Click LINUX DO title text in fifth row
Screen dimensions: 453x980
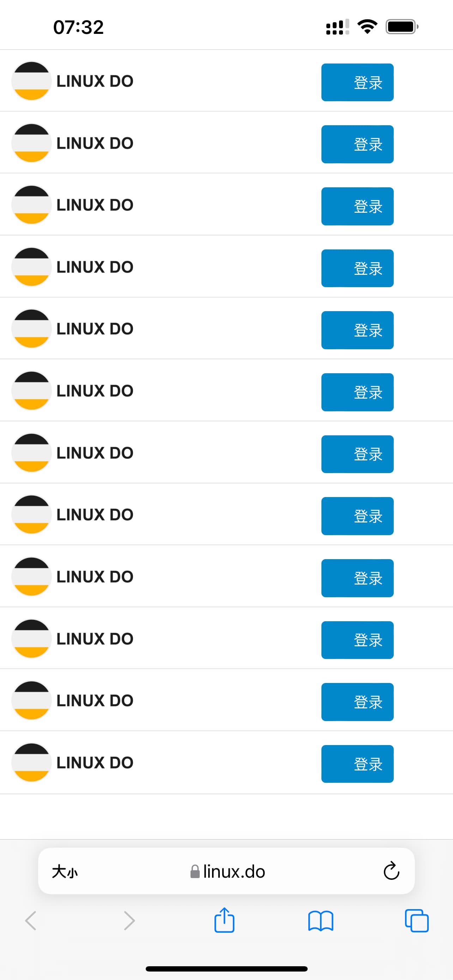(x=95, y=329)
